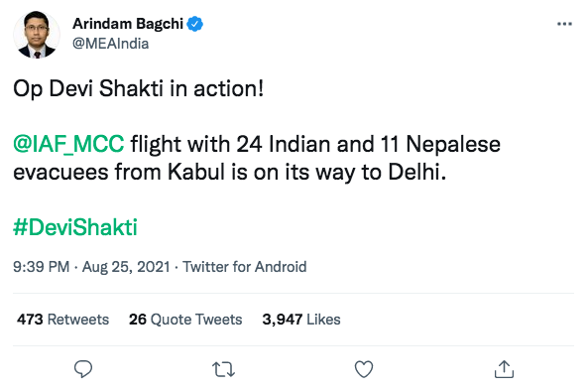Open the three-dot more options menu
Viewport: 588px width, 391px height.
point(564,24)
